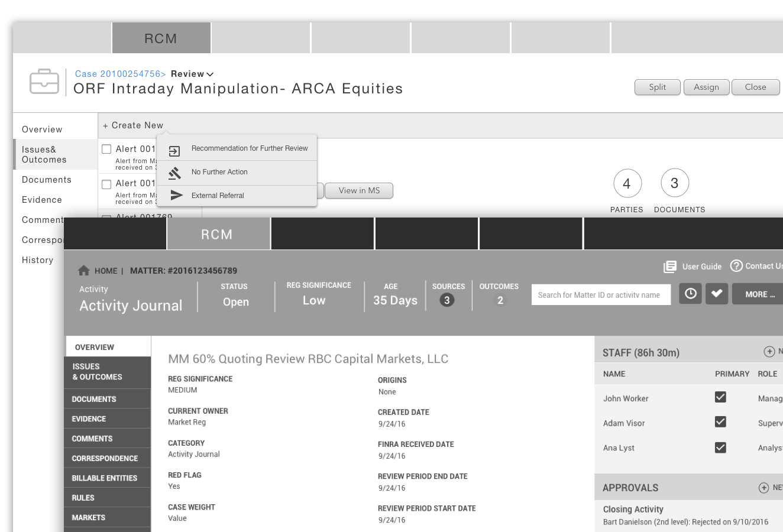Open the User Guide document icon
Viewport: 783px width, 532px height.
click(670, 267)
